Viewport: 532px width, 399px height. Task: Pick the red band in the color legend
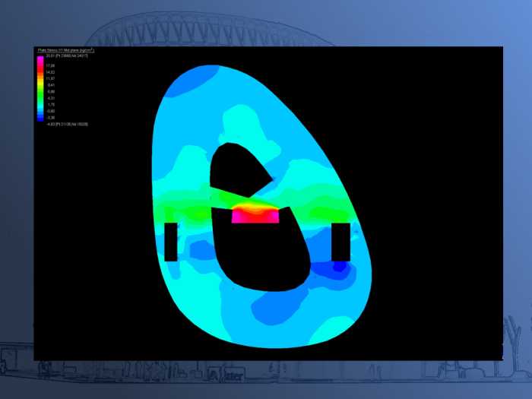(40, 71)
